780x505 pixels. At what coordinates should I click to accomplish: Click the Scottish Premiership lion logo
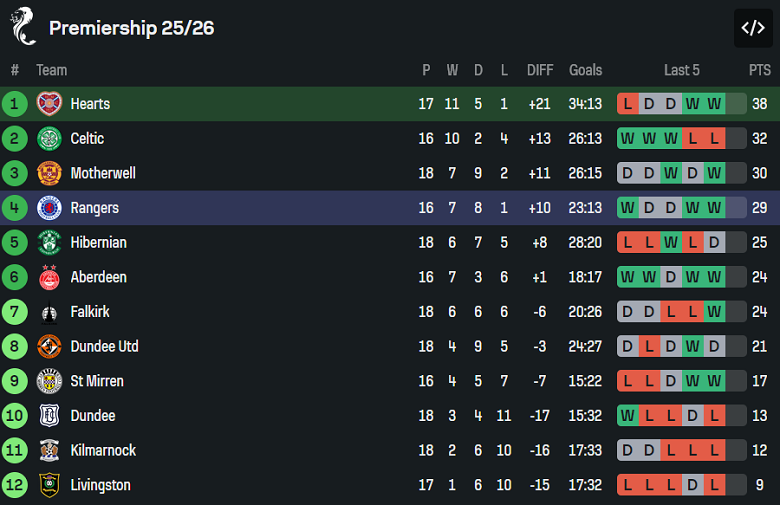click(23, 27)
